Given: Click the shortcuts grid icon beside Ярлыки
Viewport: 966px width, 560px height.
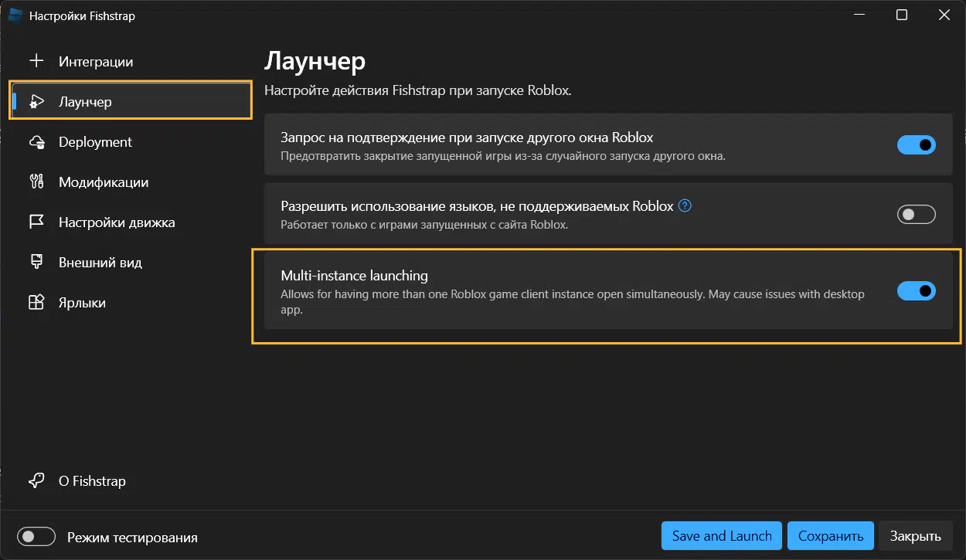Looking at the screenshot, I should pyautogui.click(x=36, y=303).
